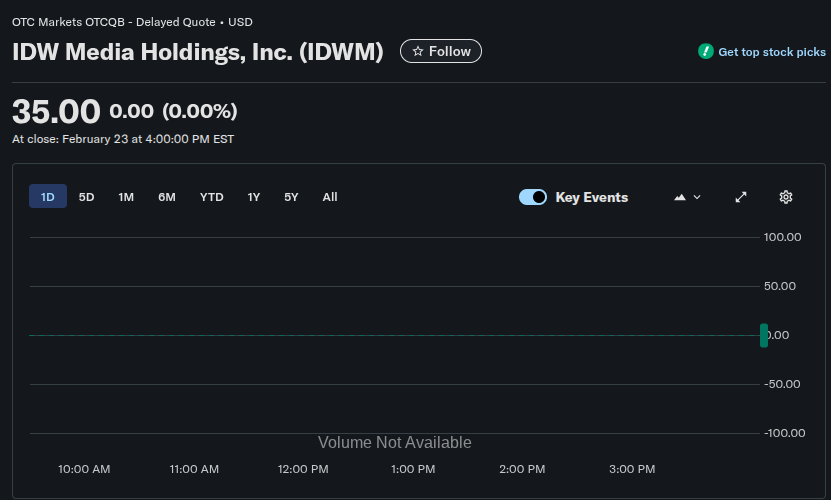Click the 'Key Events' label text
The height and width of the screenshot is (500, 831).
(x=591, y=197)
